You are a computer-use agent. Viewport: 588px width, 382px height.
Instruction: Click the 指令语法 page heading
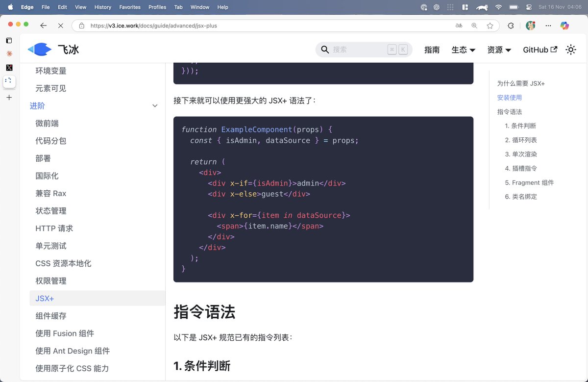[x=204, y=312]
